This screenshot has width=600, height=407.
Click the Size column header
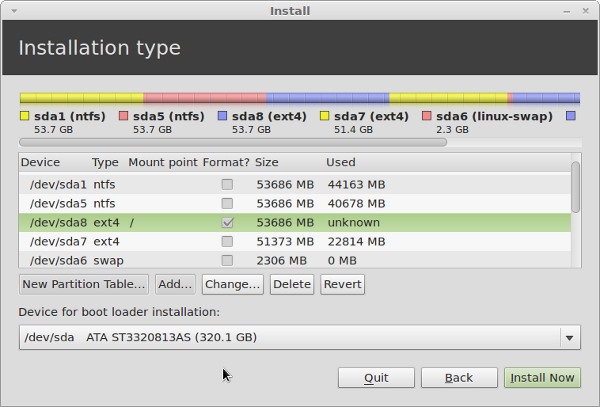click(x=267, y=162)
